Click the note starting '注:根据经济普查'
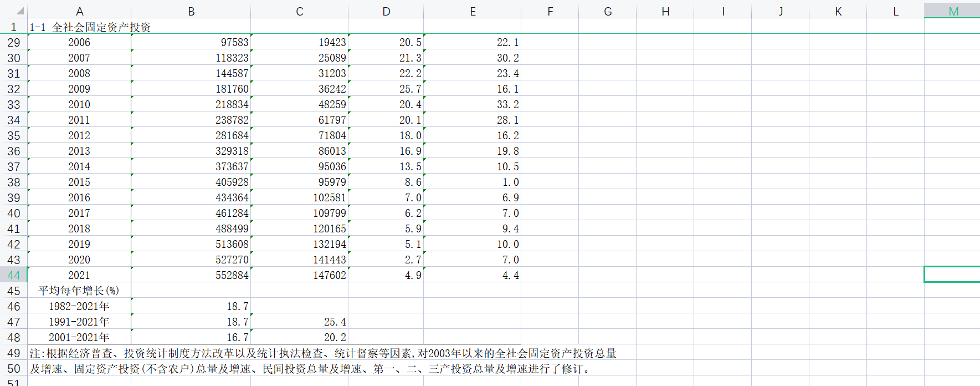The image size is (980, 386). pyautogui.click(x=323, y=353)
